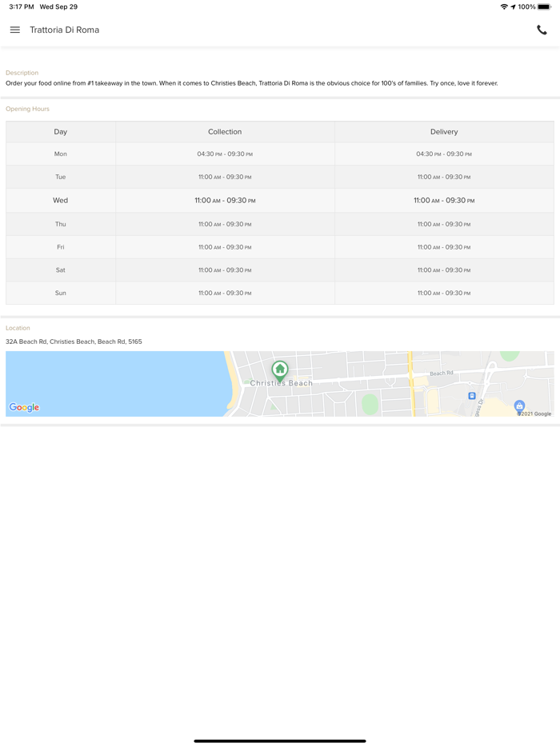Tap the location arrow status icon
560x747 pixels.
[514, 6]
